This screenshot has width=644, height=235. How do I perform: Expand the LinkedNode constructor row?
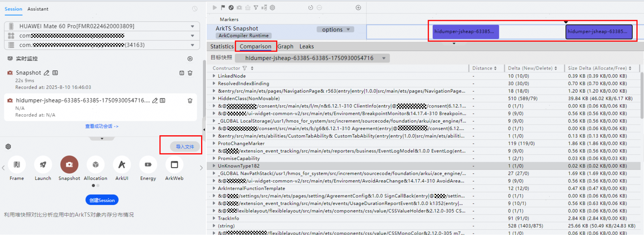point(214,76)
